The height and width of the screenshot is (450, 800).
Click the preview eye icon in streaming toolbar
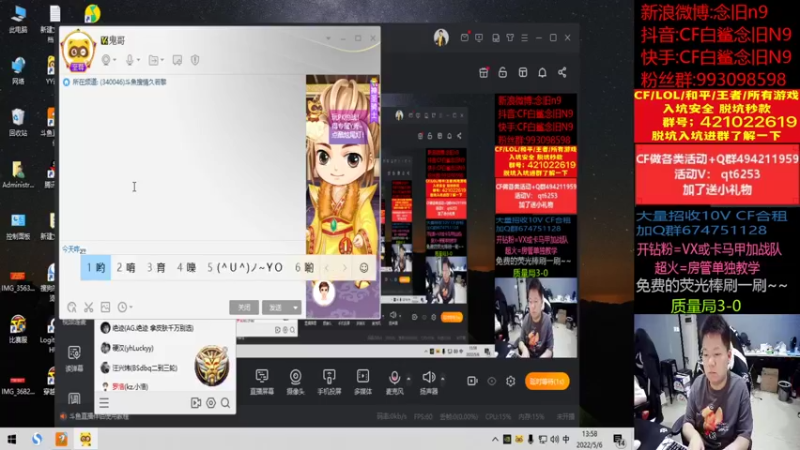[x=492, y=381]
